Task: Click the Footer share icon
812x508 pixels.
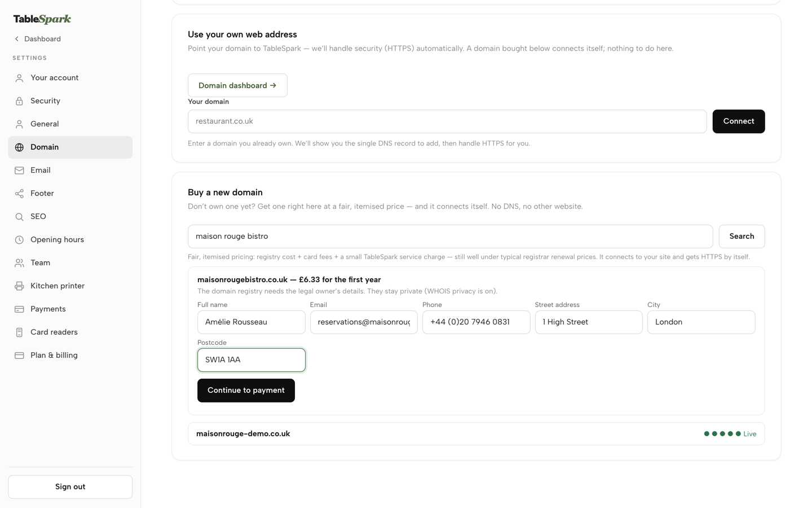Action: [19, 194]
